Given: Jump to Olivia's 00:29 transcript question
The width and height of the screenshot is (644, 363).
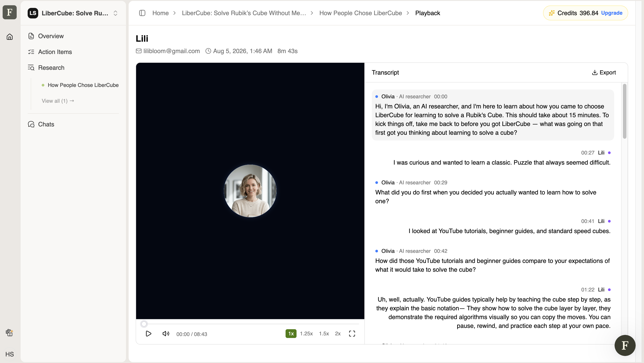Looking at the screenshot, I should 493,192.
